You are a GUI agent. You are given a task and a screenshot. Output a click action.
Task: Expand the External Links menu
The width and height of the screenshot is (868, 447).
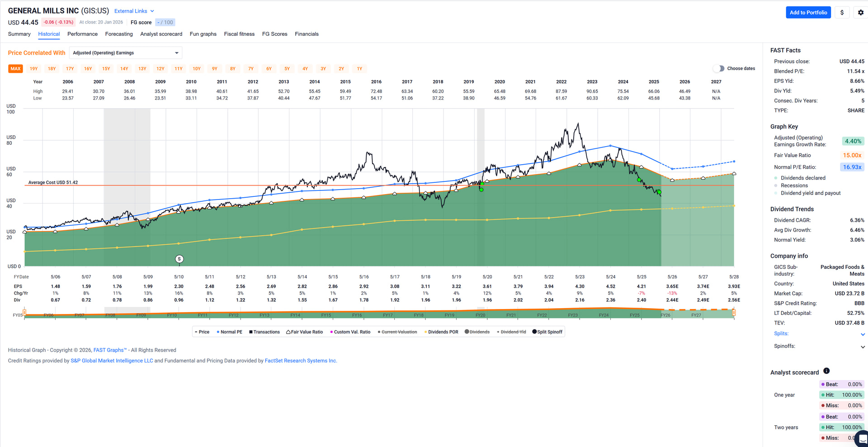[134, 11]
